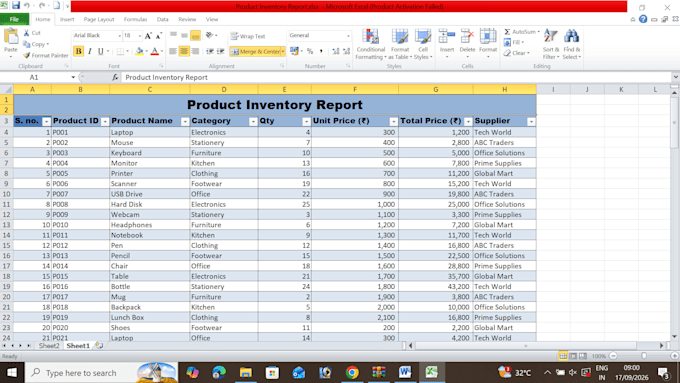Expand the Merge & Center dropdown arrow

283,52
